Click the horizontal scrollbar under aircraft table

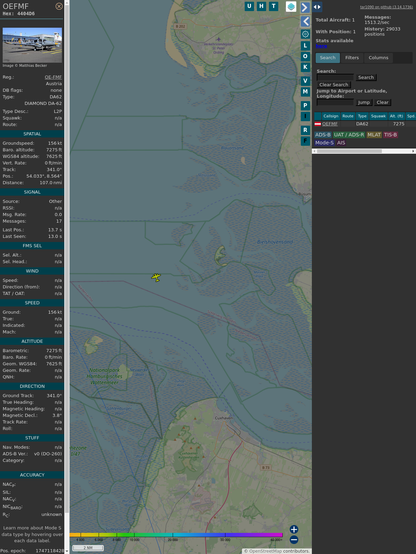click(x=364, y=151)
